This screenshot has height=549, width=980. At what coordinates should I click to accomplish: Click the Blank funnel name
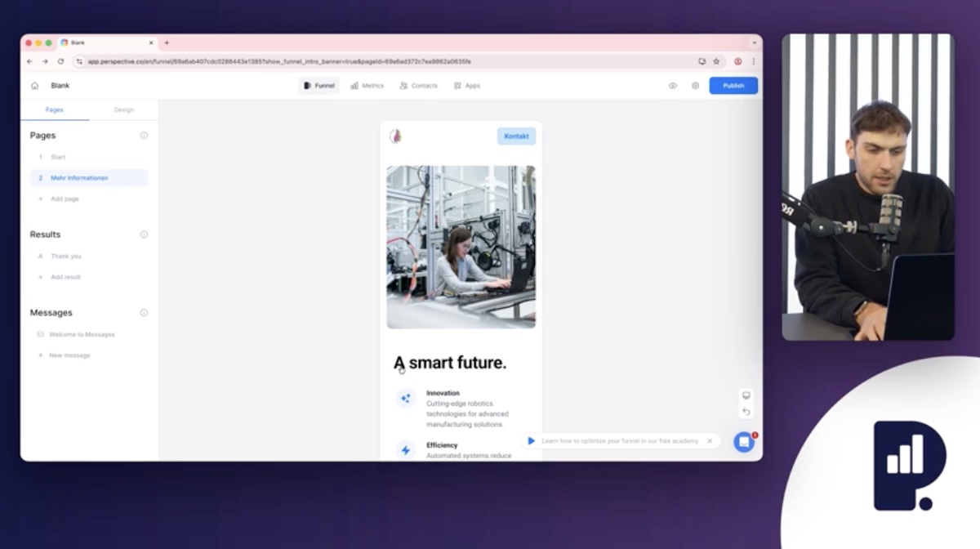60,86
